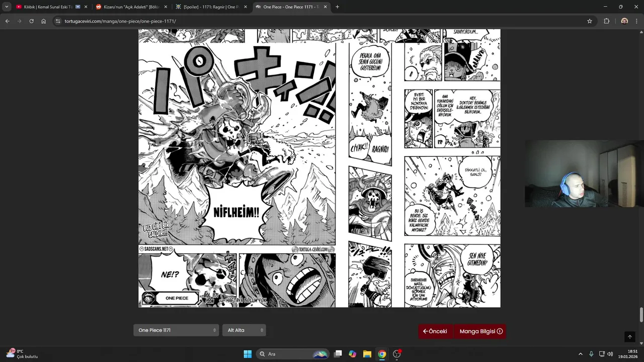Go to the previous chapter with Önceki
Image resolution: width=644 pixels, height=362 pixels.
pyautogui.click(x=435, y=331)
